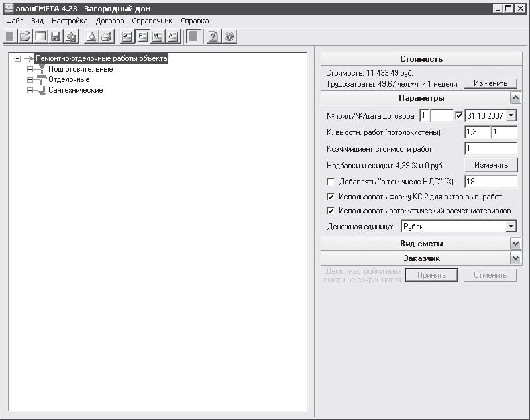This screenshot has height=420, width=530.
Task: Click the save-as toolbar icon with disk and globe
Action: (x=71, y=36)
